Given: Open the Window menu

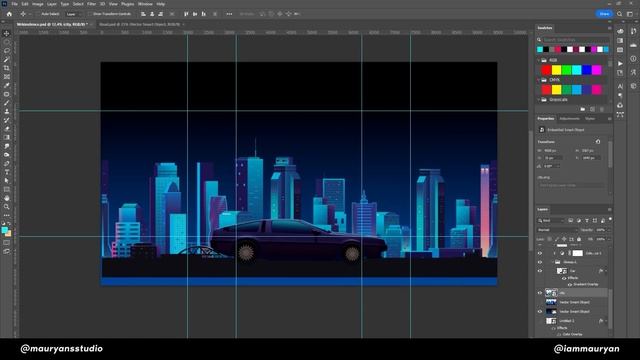Looking at the screenshot, I should click(145, 4).
